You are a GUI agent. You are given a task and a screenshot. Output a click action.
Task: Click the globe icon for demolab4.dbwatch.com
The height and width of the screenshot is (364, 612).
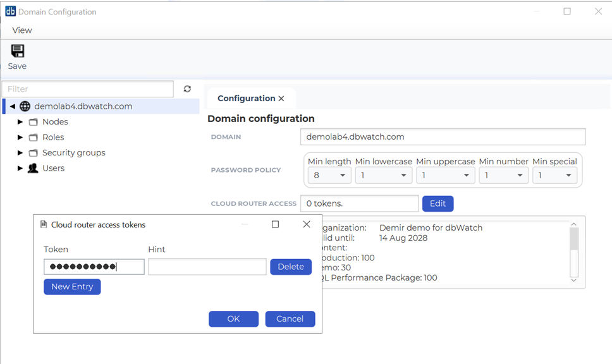tap(25, 106)
